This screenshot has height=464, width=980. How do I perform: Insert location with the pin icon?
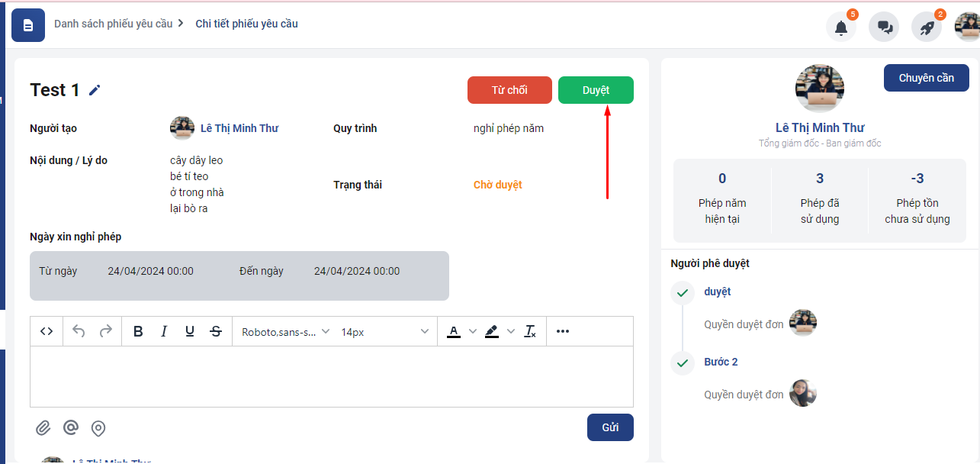pyautogui.click(x=98, y=428)
